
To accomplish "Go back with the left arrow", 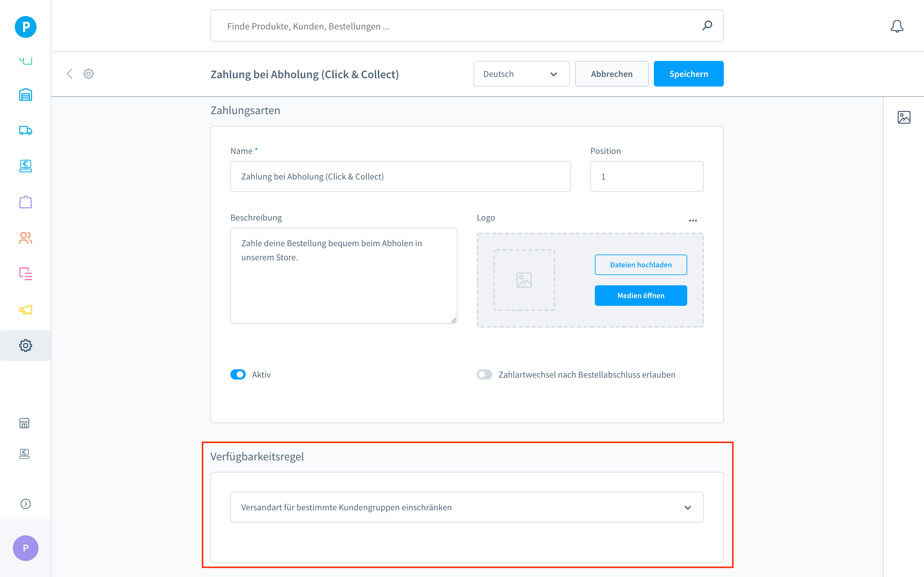I will click(x=70, y=74).
